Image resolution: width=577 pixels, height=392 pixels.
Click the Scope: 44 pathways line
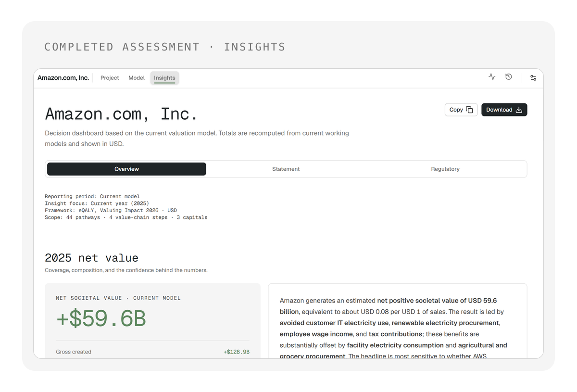click(126, 217)
